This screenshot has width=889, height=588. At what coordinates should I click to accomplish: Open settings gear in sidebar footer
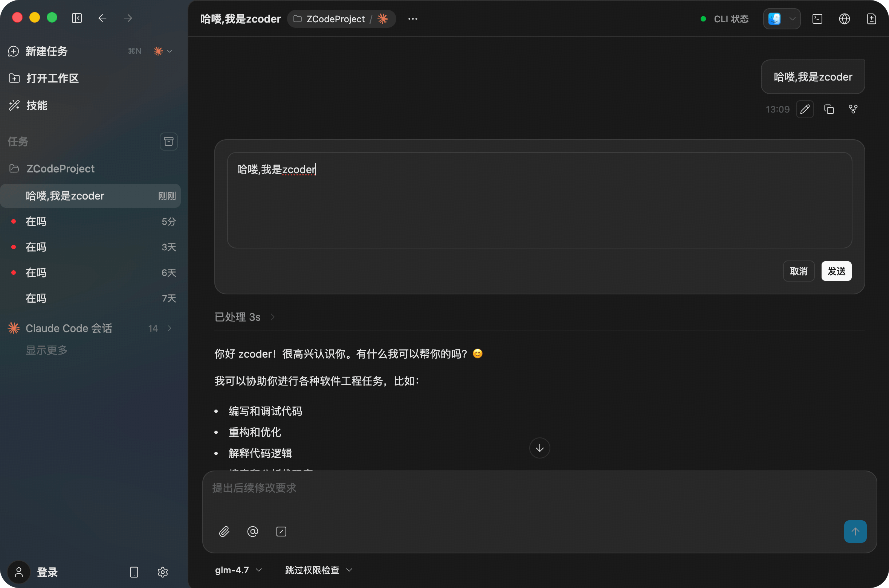162,572
